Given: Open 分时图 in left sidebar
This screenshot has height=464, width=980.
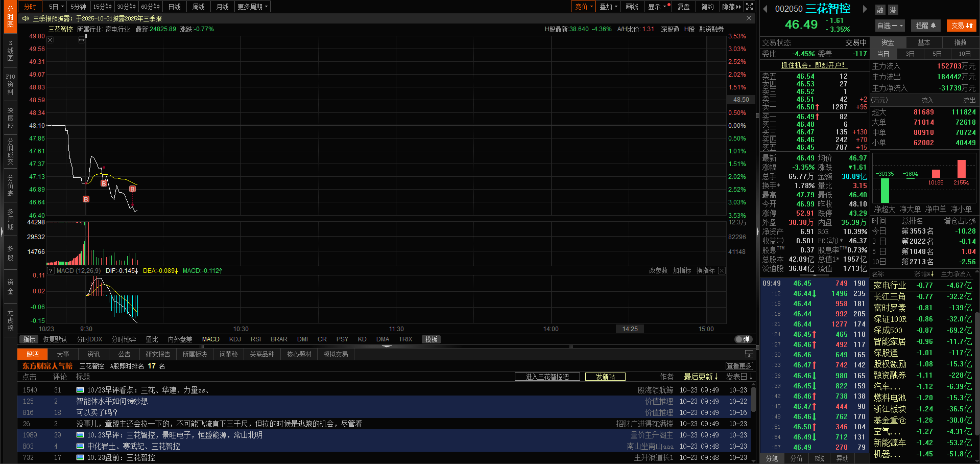Looking at the screenshot, I should click(x=10, y=17).
